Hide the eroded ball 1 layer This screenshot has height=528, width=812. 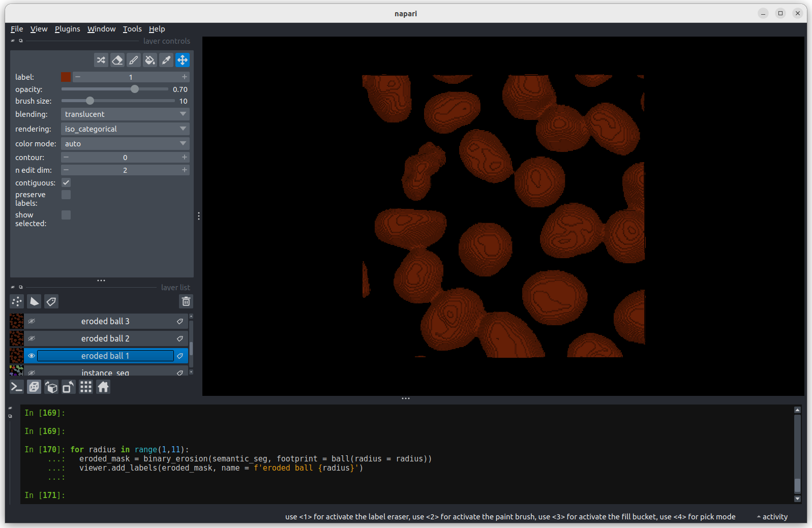(x=32, y=356)
